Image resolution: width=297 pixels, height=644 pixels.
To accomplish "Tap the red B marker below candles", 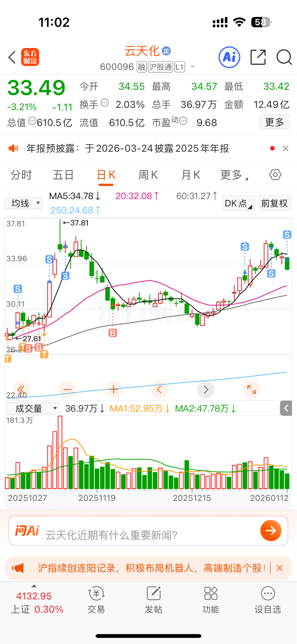I will click(x=113, y=333).
